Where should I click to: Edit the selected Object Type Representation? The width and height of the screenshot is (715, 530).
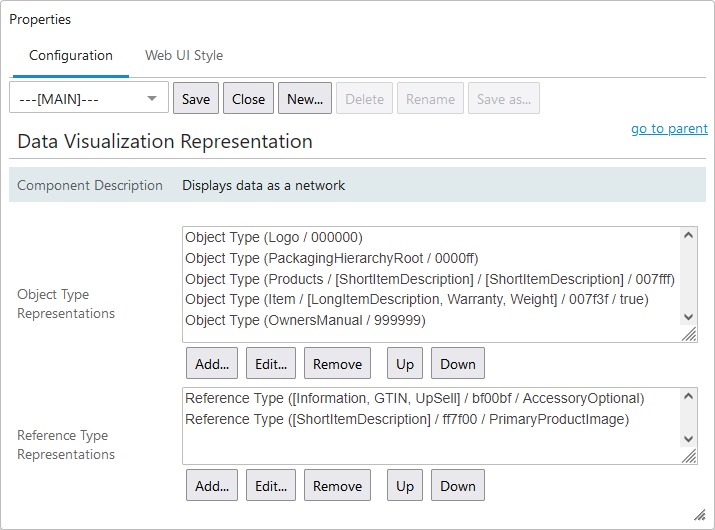pyautogui.click(x=271, y=364)
